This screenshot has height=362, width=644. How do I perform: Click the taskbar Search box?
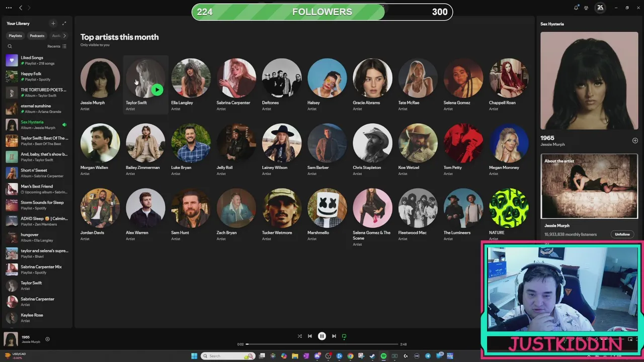pos(228,356)
